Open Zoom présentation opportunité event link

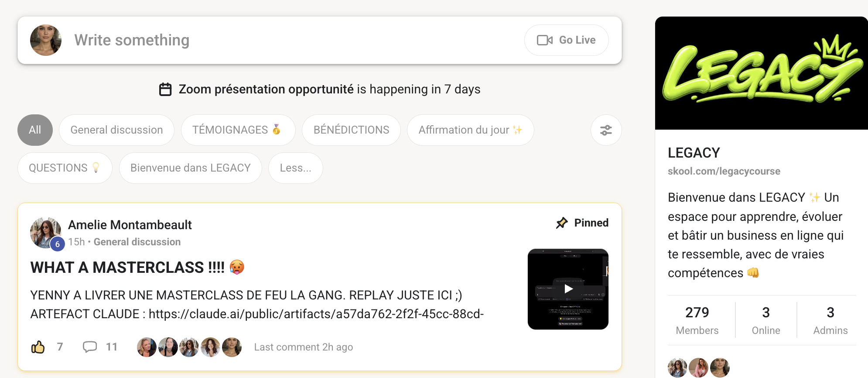pos(266,89)
